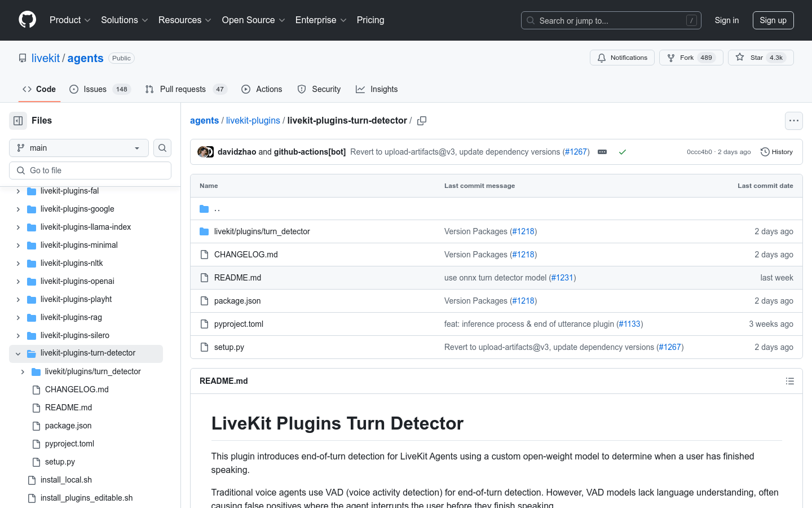Expand the livekit-plugins-silero folder chevron
This screenshot has width=812, height=508.
[x=18, y=336]
